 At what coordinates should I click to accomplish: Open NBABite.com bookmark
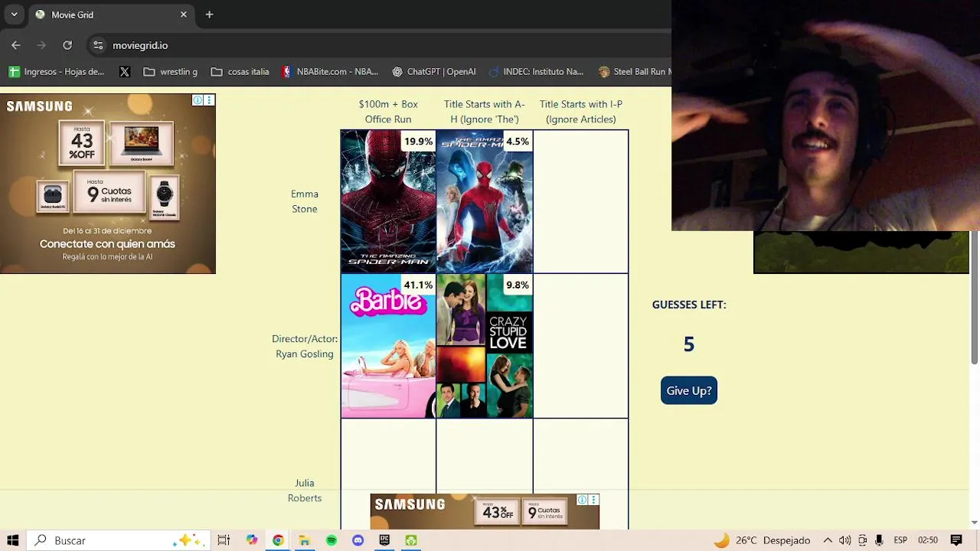(330, 71)
